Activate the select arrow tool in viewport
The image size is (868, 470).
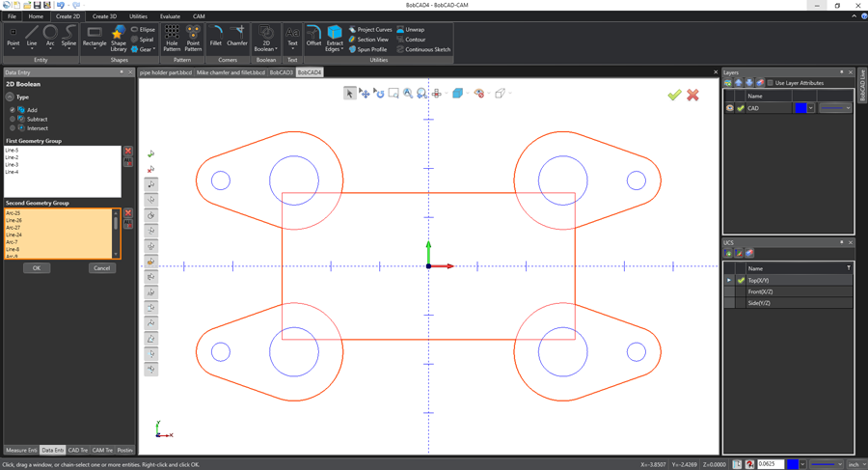click(x=349, y=94)
